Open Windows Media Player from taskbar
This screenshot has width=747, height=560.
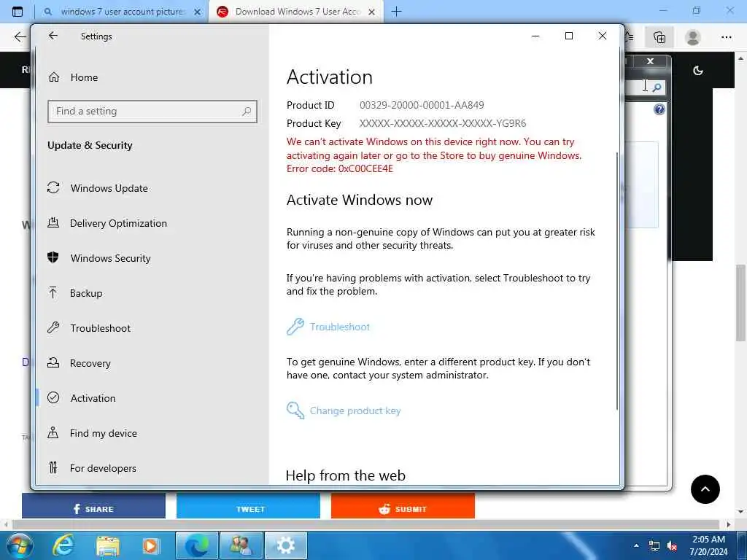152,545
